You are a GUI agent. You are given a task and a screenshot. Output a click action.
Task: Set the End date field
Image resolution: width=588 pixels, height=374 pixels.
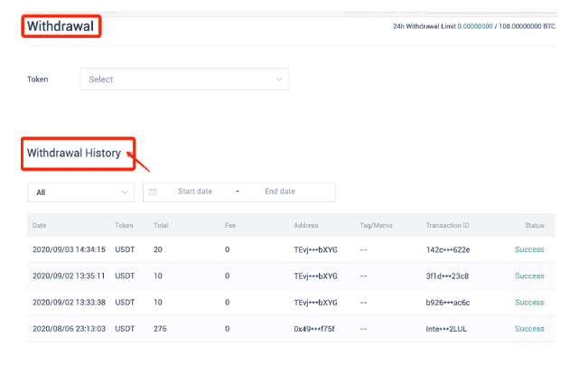(x=280, y=192)
